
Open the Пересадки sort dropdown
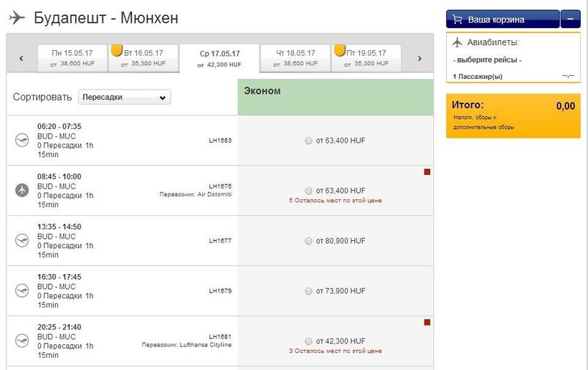tap(125, 97)
